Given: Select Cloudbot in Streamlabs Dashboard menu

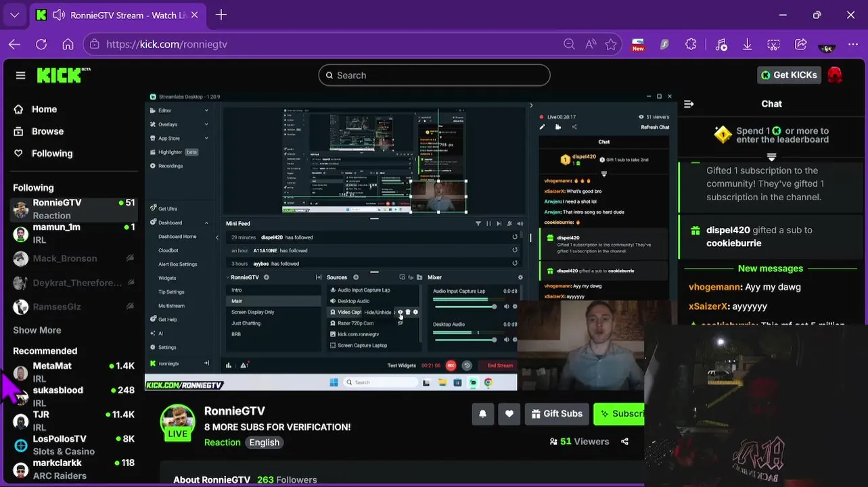Looking at the screenshot, I should click(x=168, y=250).
